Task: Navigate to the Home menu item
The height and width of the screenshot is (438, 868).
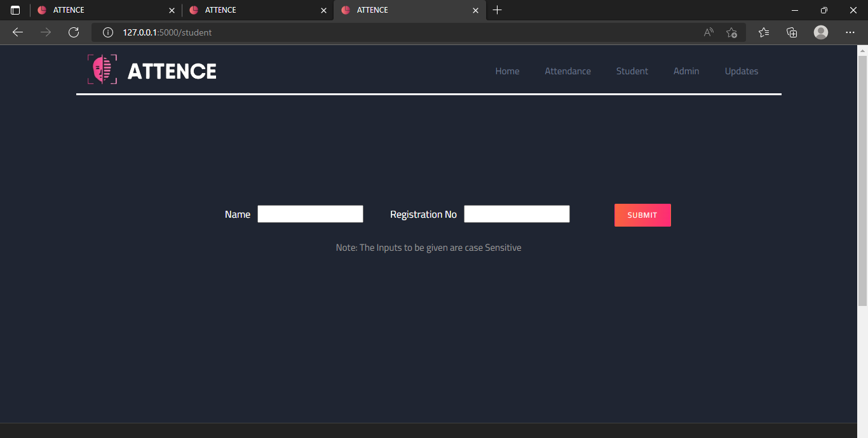Action: [x=507, y=71]
